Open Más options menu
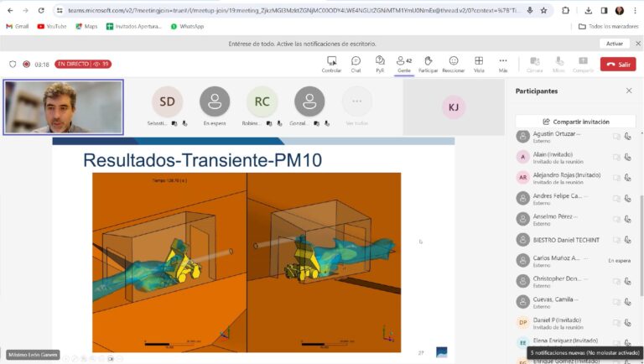This screenshot has height=364, width=644. click(x=503, y=65)
